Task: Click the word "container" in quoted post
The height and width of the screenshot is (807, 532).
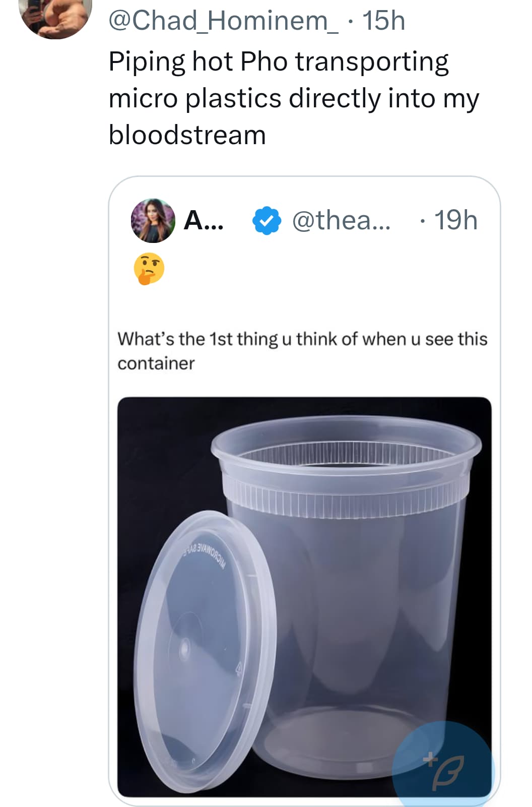Action: coord(156,363)
